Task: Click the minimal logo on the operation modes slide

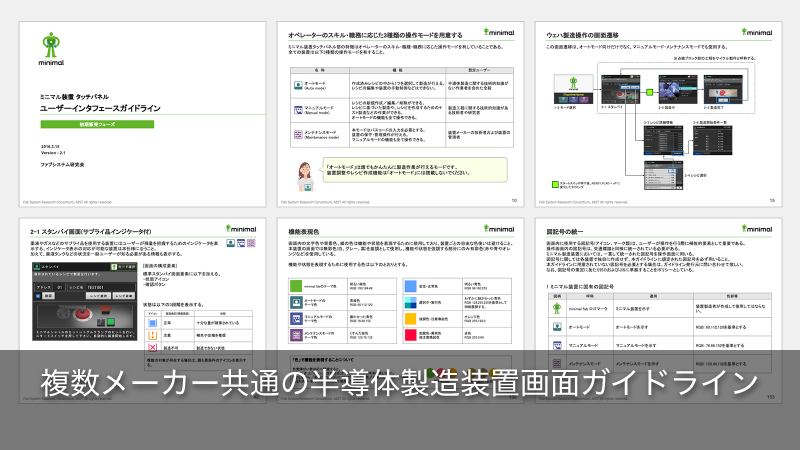Action: [x=499, y=32]
